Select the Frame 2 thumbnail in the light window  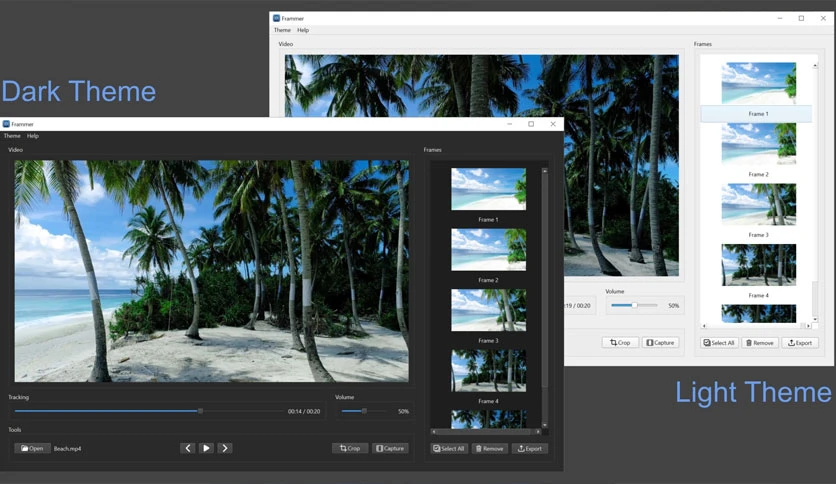click(759, 144)
